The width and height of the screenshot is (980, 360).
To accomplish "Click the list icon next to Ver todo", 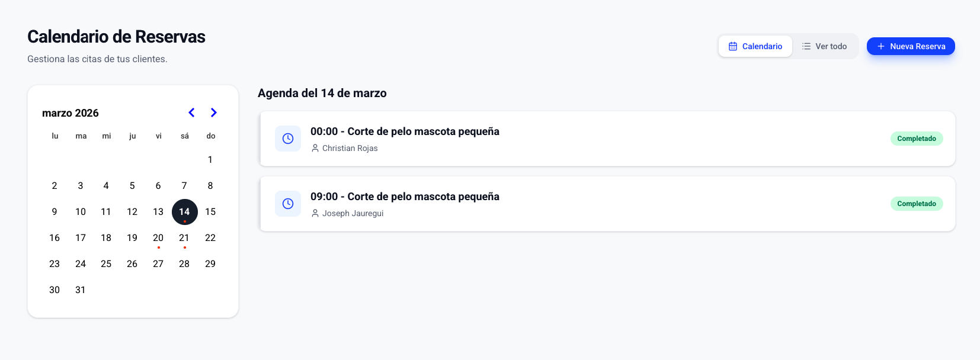I will click(x=806, y=46).
